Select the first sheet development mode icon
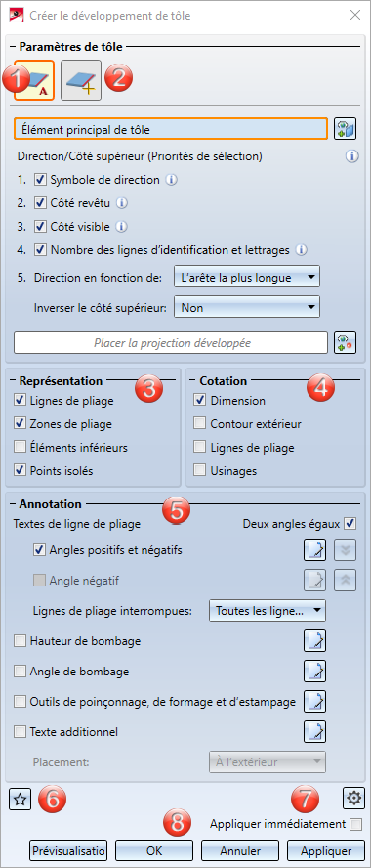 pyautogui.click(x=34, y=80)
